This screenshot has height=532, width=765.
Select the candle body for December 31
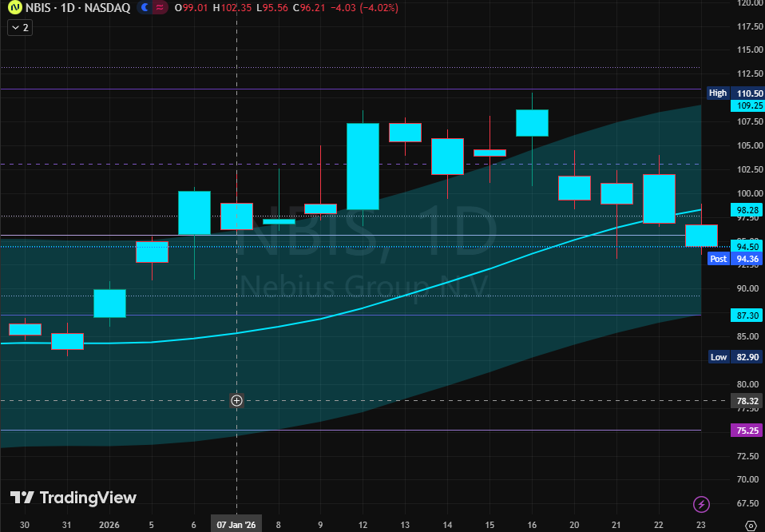(67, 342)
